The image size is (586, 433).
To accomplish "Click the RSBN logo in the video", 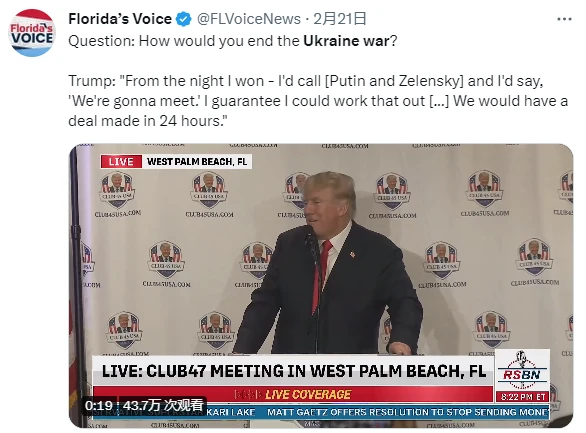I will tap(522, 370).
